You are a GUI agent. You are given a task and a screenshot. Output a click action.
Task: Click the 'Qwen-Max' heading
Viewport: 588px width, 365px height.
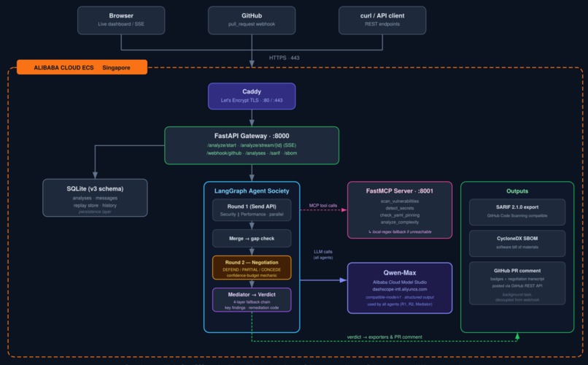tap(399, 273)
